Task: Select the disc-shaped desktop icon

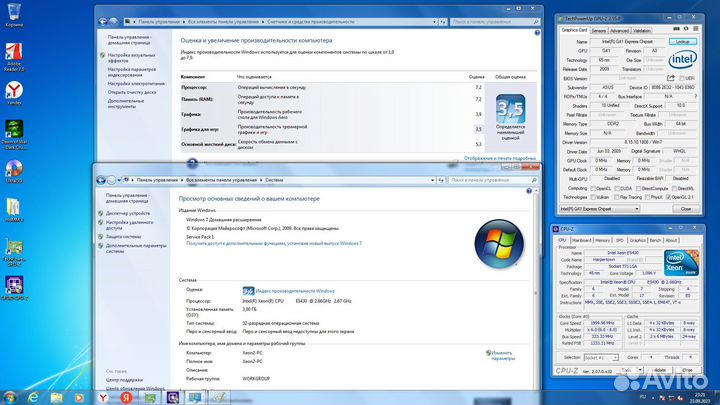Action: point(14,169)
